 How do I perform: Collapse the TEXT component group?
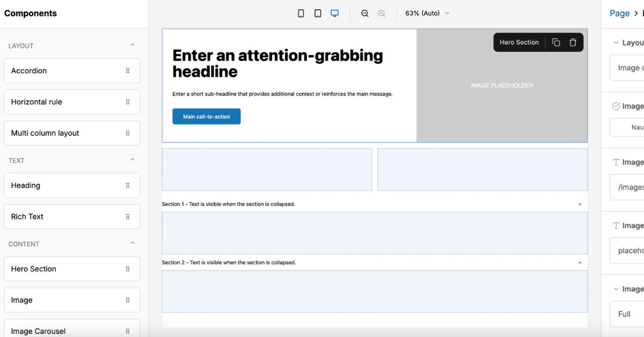tap(132, 160)
